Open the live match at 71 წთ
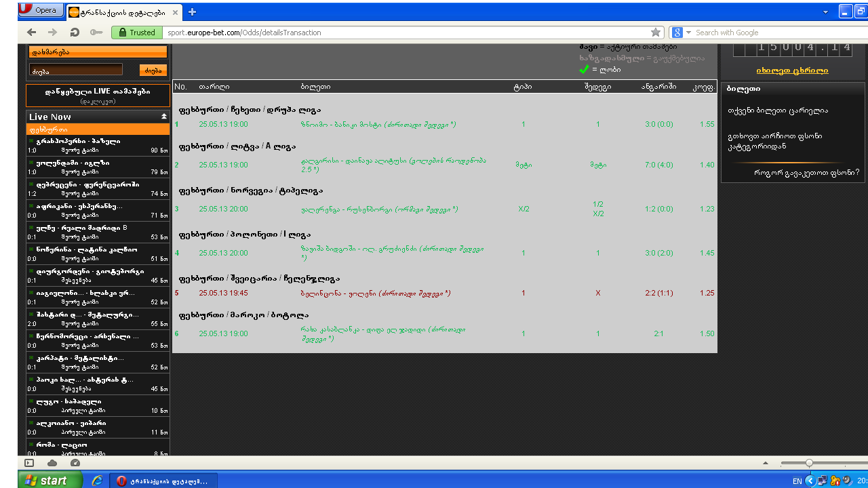The width and height of the screenshot is (868, 488). point(98,211)
